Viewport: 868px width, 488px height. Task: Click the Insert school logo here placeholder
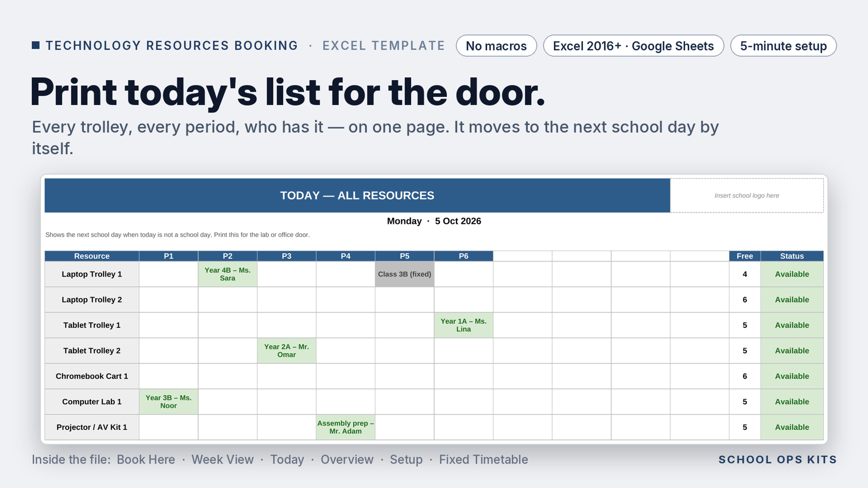(747, 196)
